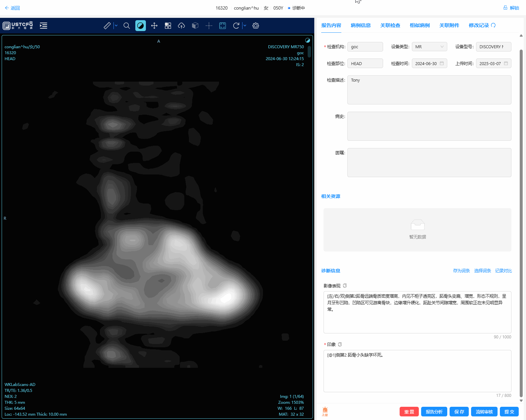
Task: Click the 重置 reset button
Action: coord(409,412)
